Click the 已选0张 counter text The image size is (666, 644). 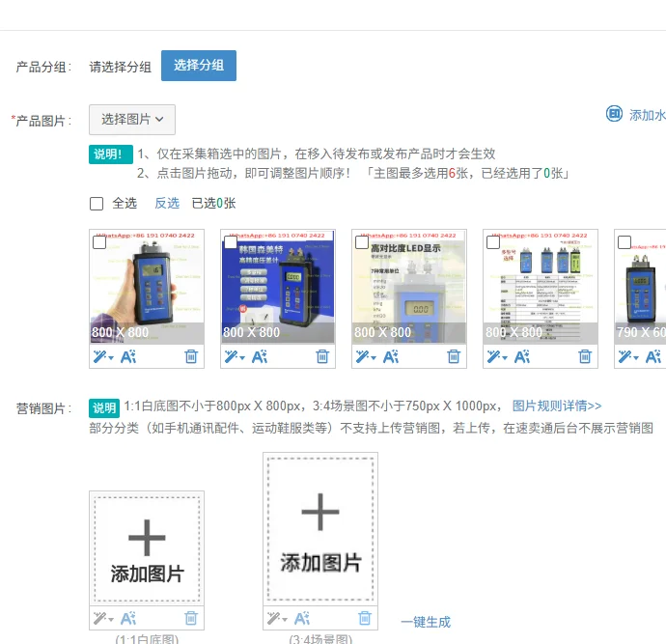(x=213, y=203)
